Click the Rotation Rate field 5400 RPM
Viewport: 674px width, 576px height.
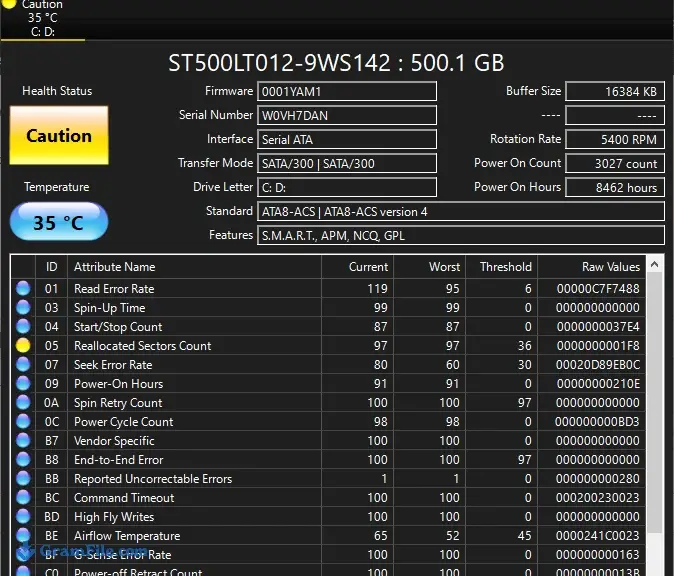coord(615,140)
